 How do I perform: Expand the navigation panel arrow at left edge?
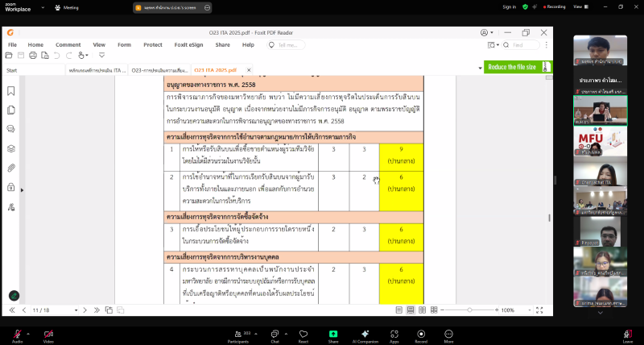click(22, 190)
